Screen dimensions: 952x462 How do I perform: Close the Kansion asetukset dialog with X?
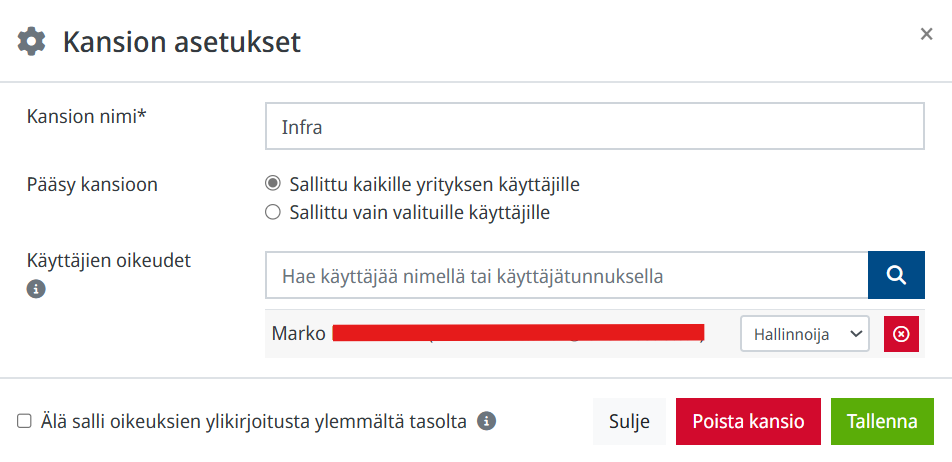coord(926,34)
